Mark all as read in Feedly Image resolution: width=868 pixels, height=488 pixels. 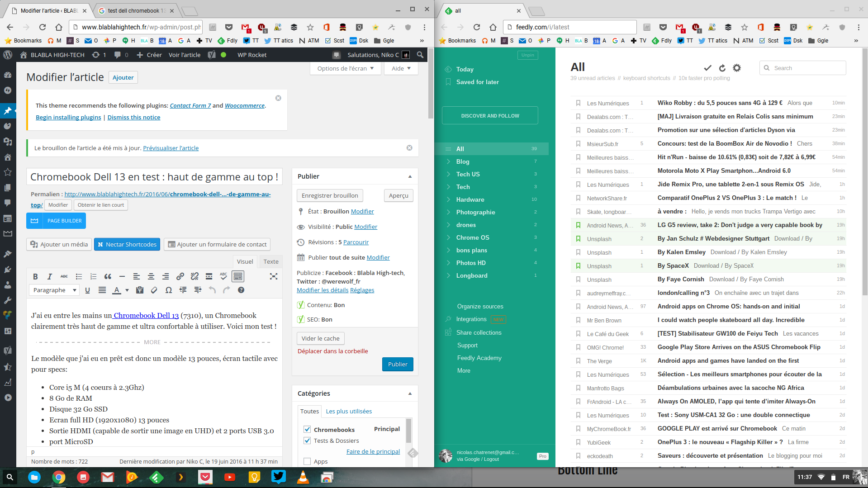tap(707, 68)
